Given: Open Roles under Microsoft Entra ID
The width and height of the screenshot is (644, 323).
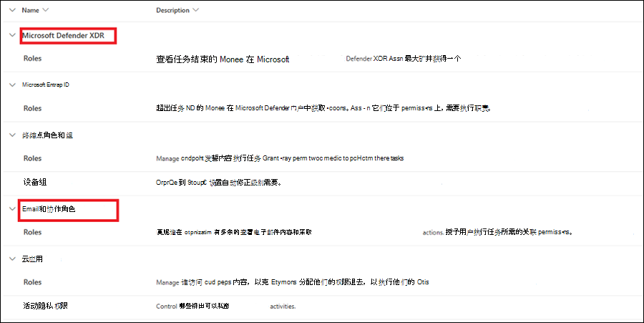Looking at the screenshot, I should [32, 108].
